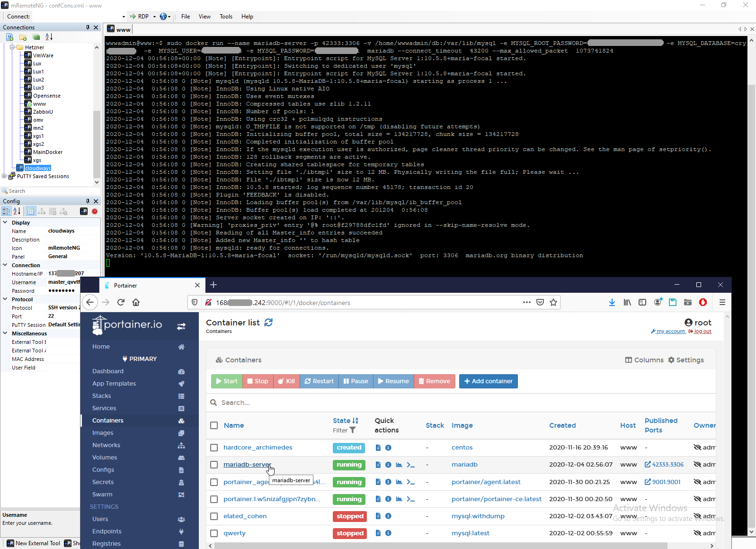756x549 pixels.
Task: Open console icon for portainer_agent container
Action: [x=410, y=482]
